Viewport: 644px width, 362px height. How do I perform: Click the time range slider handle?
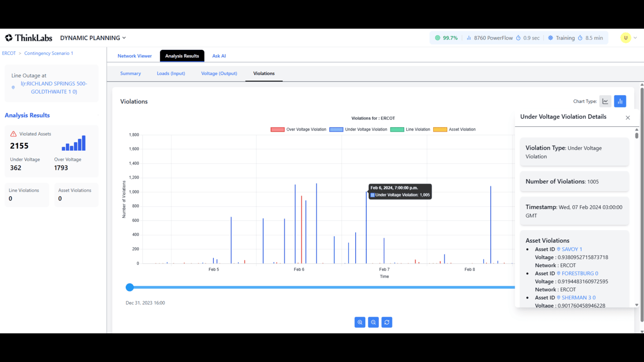(x=130, y=287)
